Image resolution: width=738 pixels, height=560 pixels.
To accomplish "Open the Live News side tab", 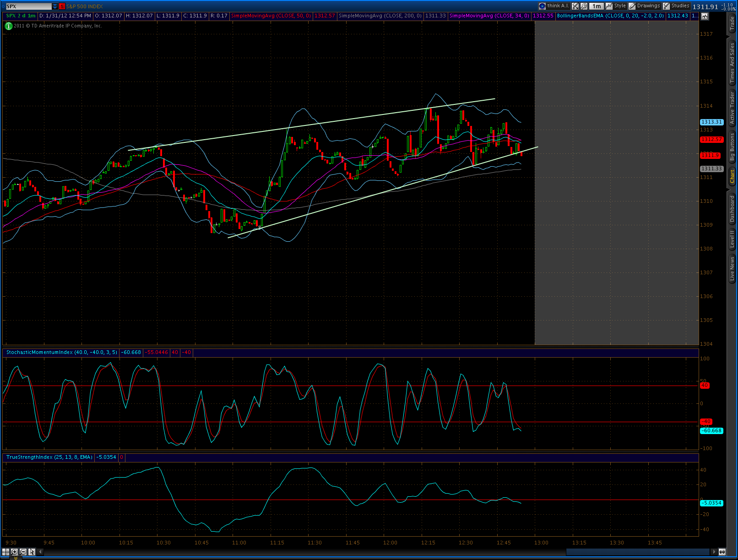I will coord(732,269).
